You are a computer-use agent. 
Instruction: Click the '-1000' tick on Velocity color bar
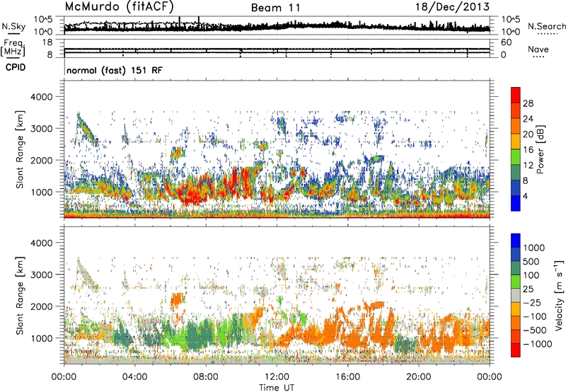pyautogui.click(x=538, y=344)
